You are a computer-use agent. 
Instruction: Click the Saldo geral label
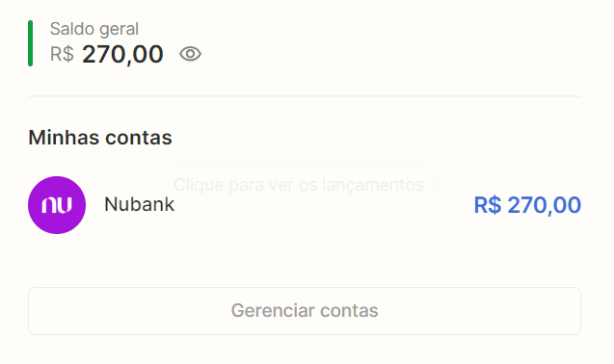click(94, 29)
